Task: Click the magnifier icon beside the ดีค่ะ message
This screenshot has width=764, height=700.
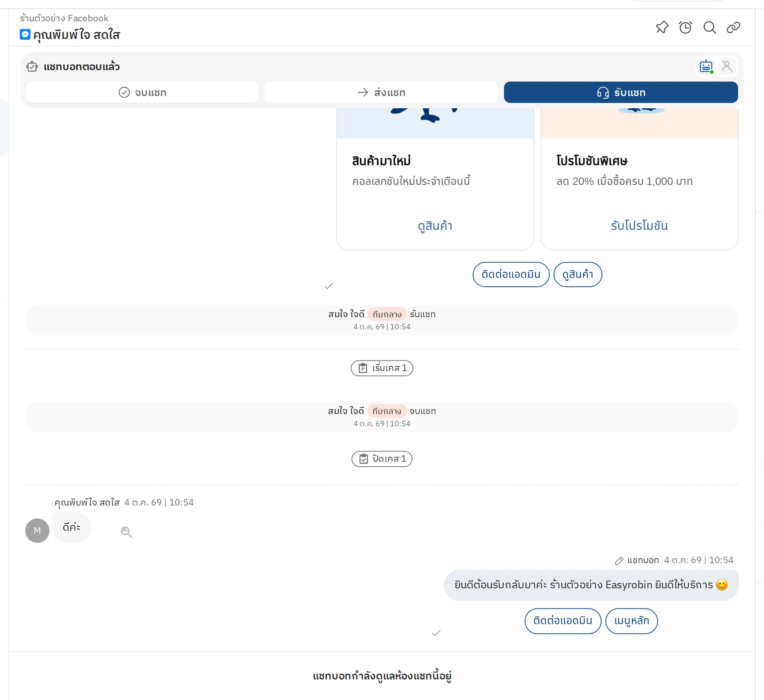Action: coord(126,532)
